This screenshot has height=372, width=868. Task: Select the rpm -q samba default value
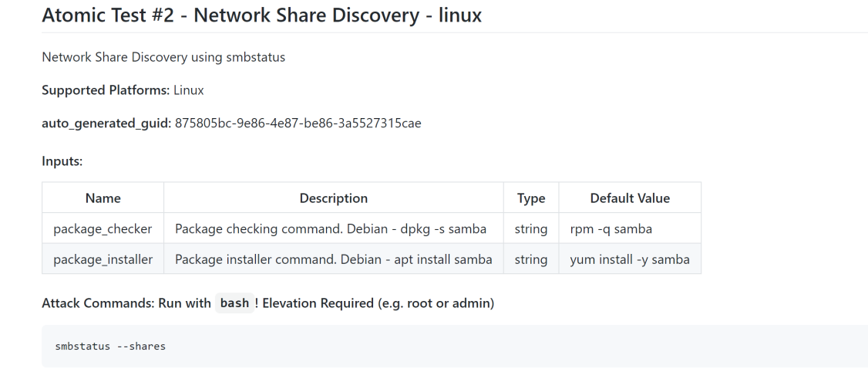click(611, 228)
